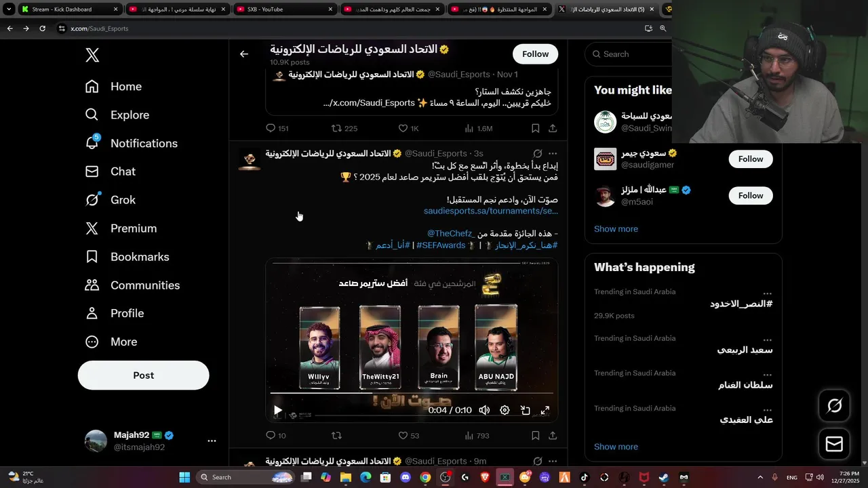Open Explore in sidebar

[x=117, y=115]
